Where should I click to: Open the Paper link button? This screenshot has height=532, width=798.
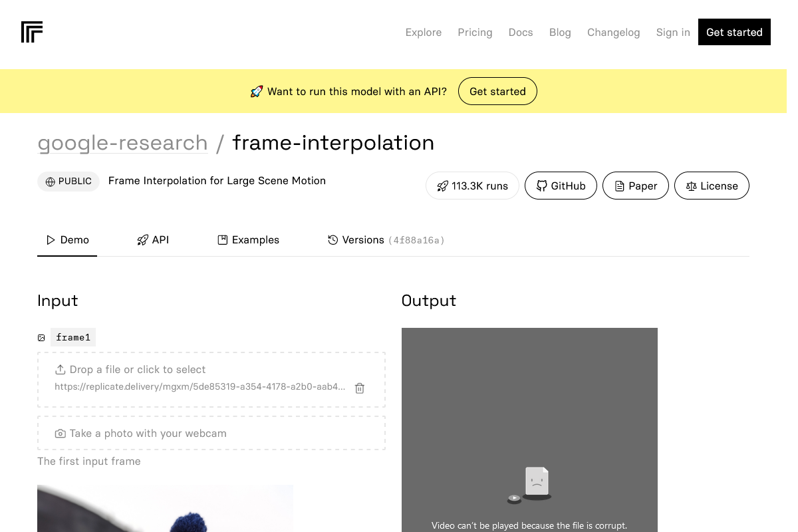(635, 186)
